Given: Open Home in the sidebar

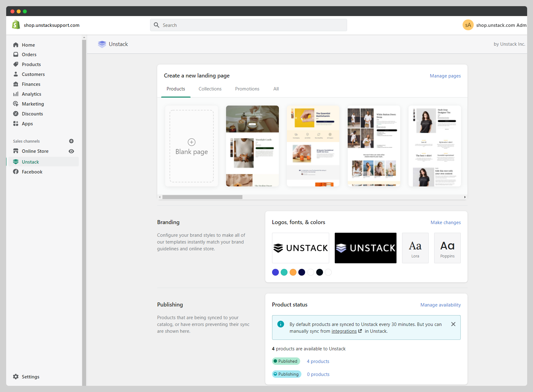Looking at the screenshot, I should 28,45.
